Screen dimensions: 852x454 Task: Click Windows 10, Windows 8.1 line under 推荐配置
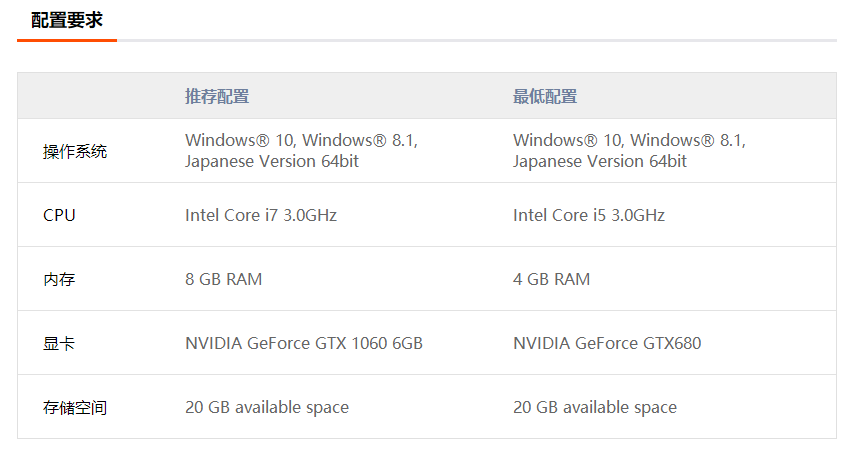(x=301, y=141)
